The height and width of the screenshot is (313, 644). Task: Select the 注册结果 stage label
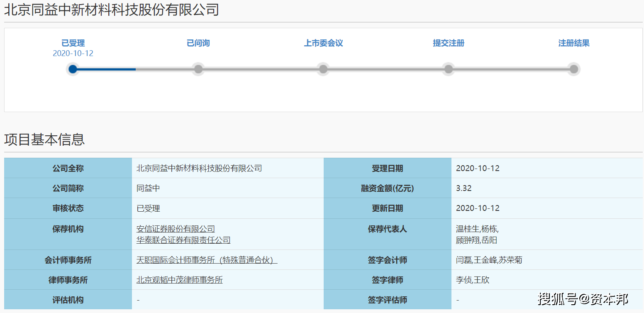(573, 43)
